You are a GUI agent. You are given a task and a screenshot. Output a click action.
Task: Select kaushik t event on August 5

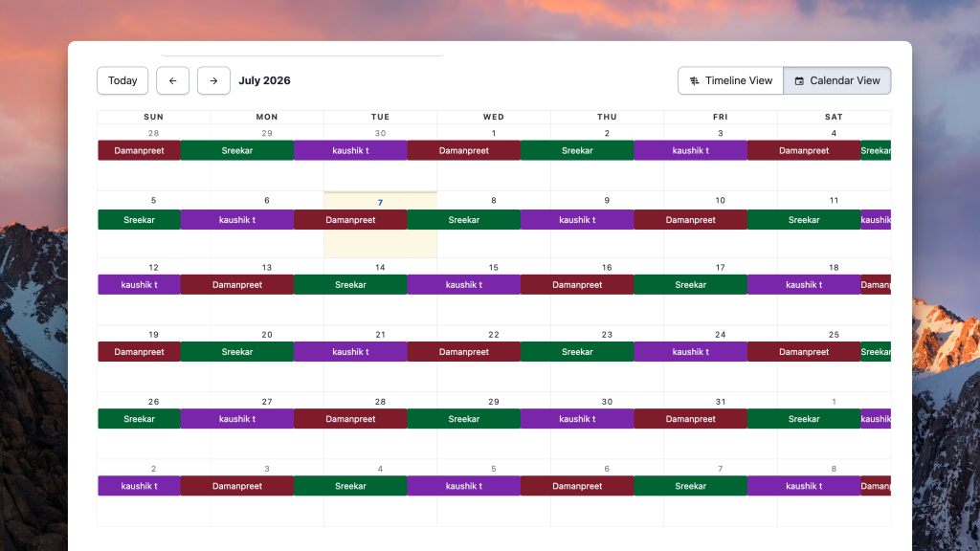(x=464, y=486)
